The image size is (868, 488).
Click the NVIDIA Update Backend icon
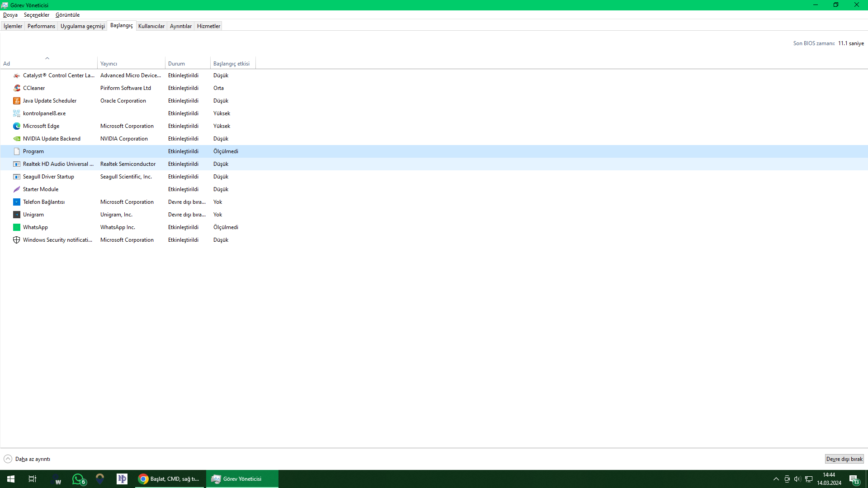(17, 139)
